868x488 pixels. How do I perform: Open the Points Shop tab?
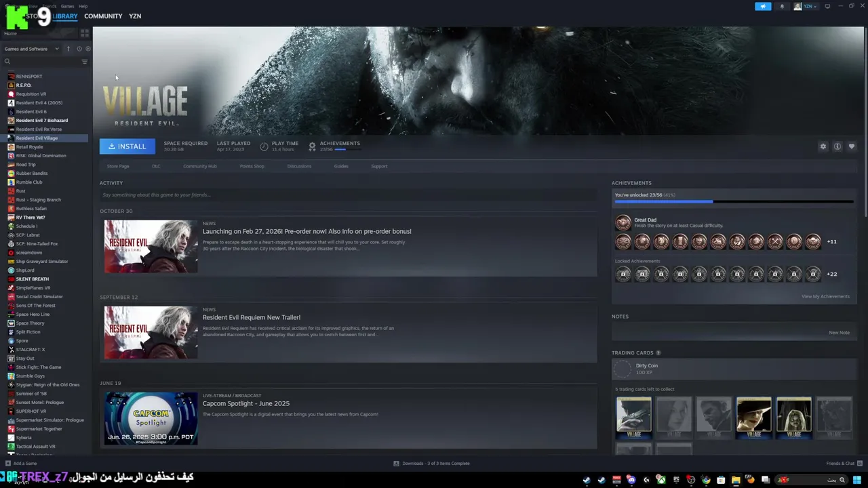pyautogui.click(x=252, y=166)
